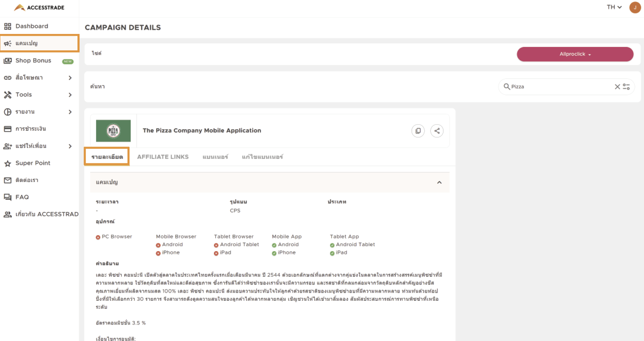This screenshot has height=341, width=644.
Task: Click The Pizza Company logo thumbnail
Action: coord(113,131)
